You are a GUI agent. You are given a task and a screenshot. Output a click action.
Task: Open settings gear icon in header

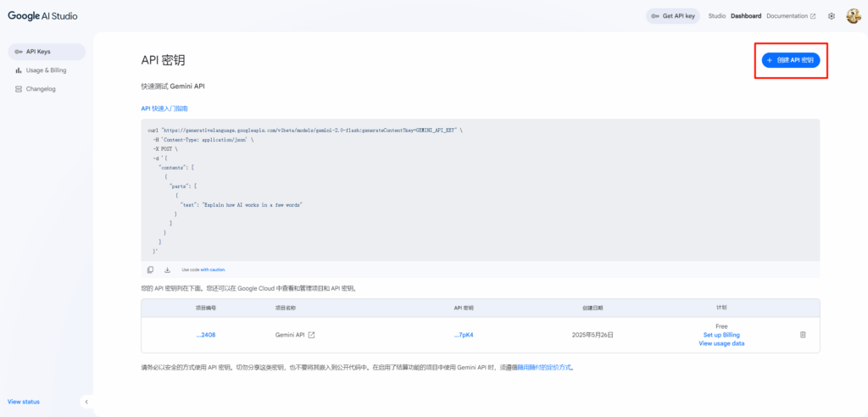pos(831,16)
